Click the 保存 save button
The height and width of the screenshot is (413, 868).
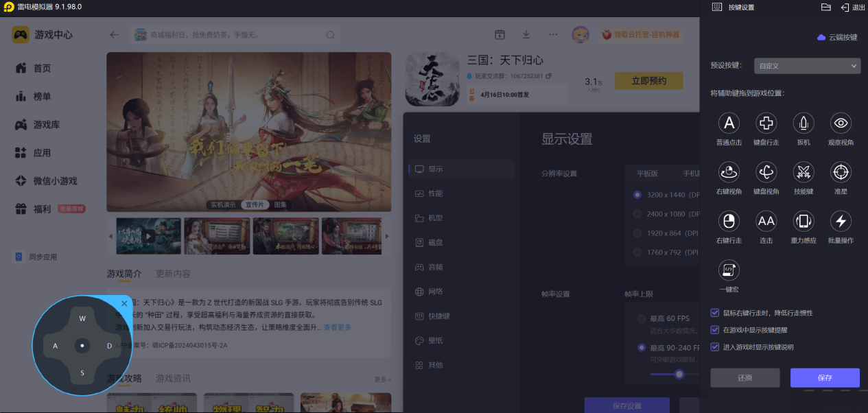[x=825, y=378]
